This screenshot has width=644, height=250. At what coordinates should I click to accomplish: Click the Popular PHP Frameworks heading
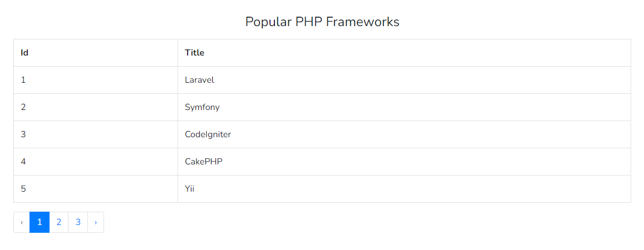coord(322,22)
